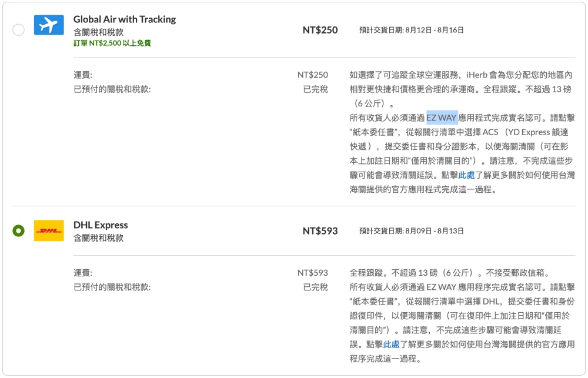The width and height of the screenshot is (588, 378).
Task: Click 已預付的關稅和稅款 label under DHL Express
Action: pyautogui.click(x=112, y=287)
